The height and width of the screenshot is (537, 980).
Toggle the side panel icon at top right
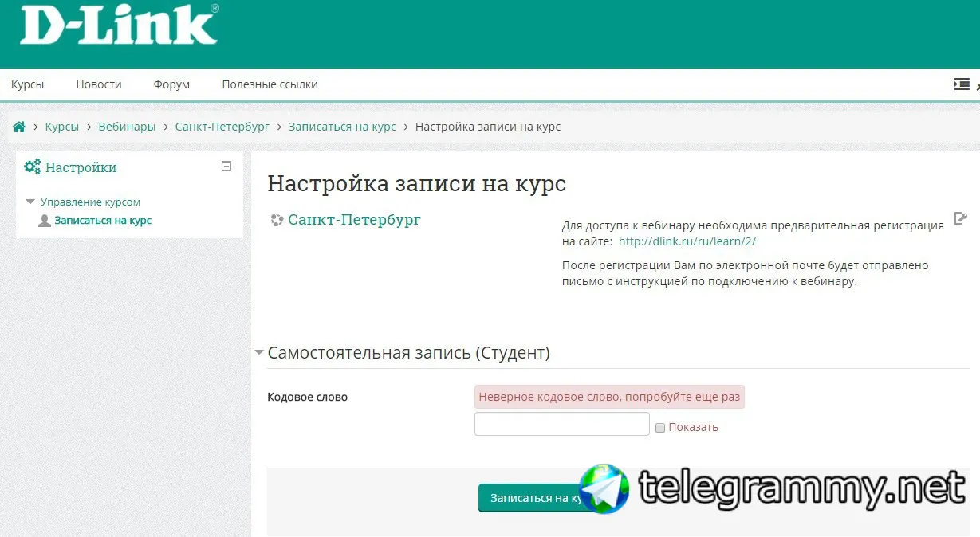click(962, 84)
